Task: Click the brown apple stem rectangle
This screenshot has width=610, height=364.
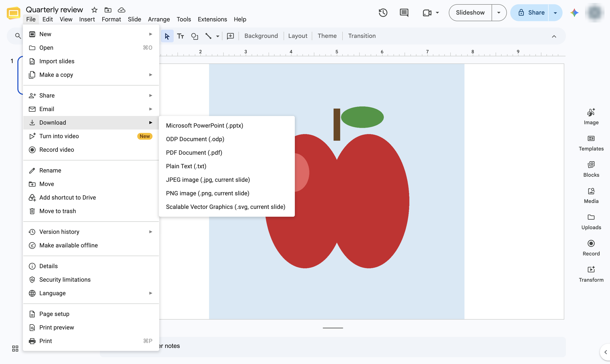Action: (x=337, y=125)
